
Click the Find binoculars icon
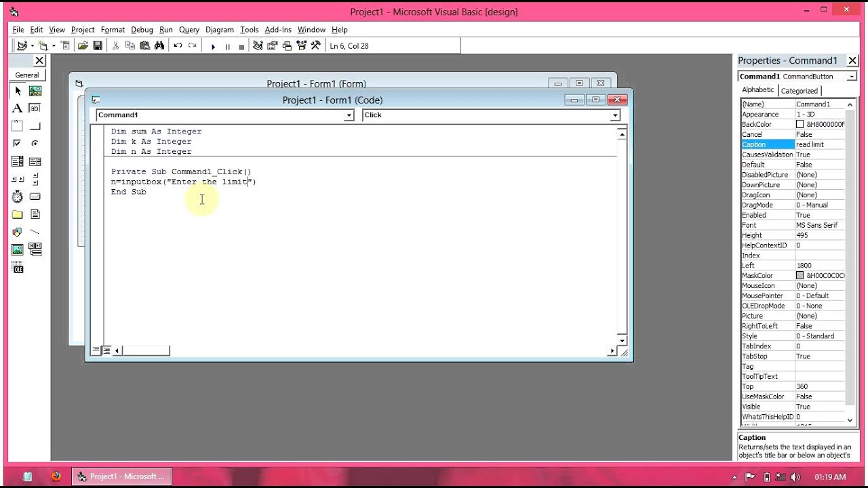coord(159,45)
